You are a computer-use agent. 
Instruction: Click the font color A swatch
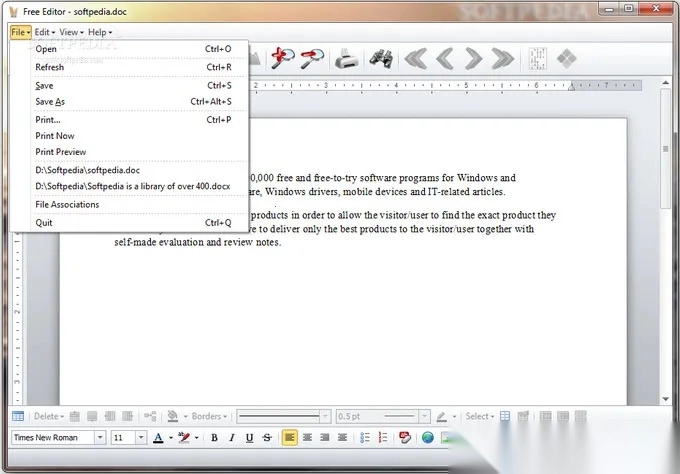pyautogui.click(x=159, y=437)
